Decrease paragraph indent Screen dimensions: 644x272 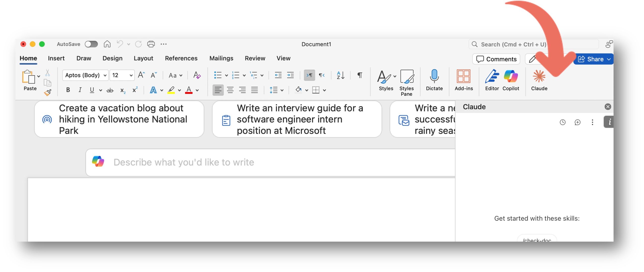click(278, 75)
